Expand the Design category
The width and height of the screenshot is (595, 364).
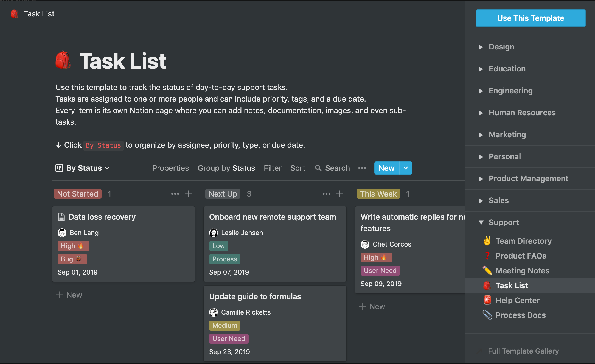coord(481,47)
